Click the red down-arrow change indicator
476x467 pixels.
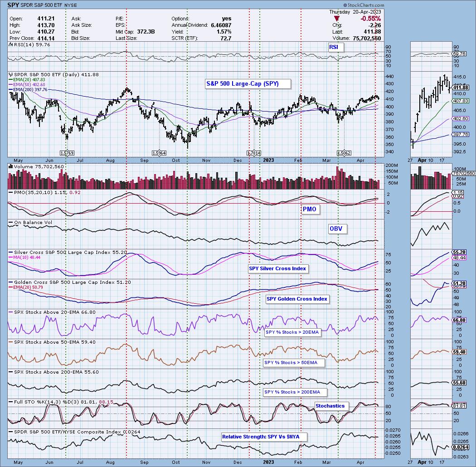336,19
